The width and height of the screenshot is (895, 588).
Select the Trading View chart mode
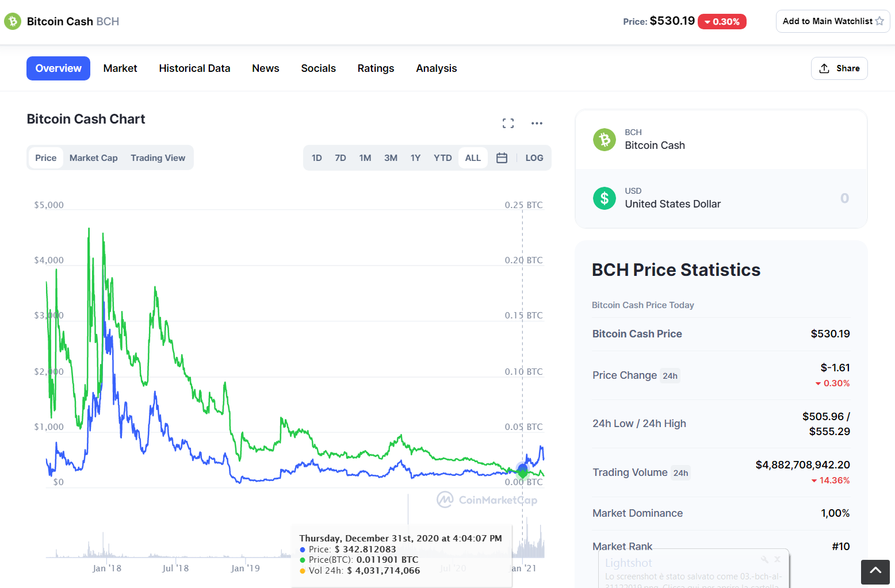158,158
